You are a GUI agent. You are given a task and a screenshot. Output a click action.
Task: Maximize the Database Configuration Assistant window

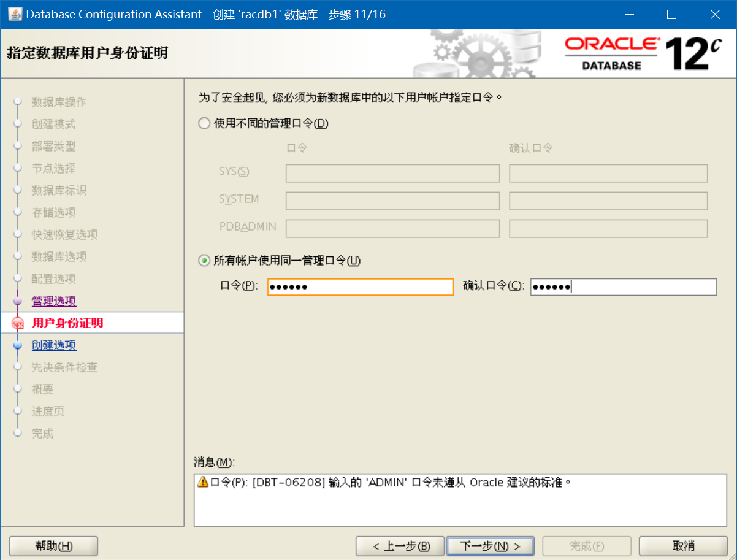tap(671, 14)
